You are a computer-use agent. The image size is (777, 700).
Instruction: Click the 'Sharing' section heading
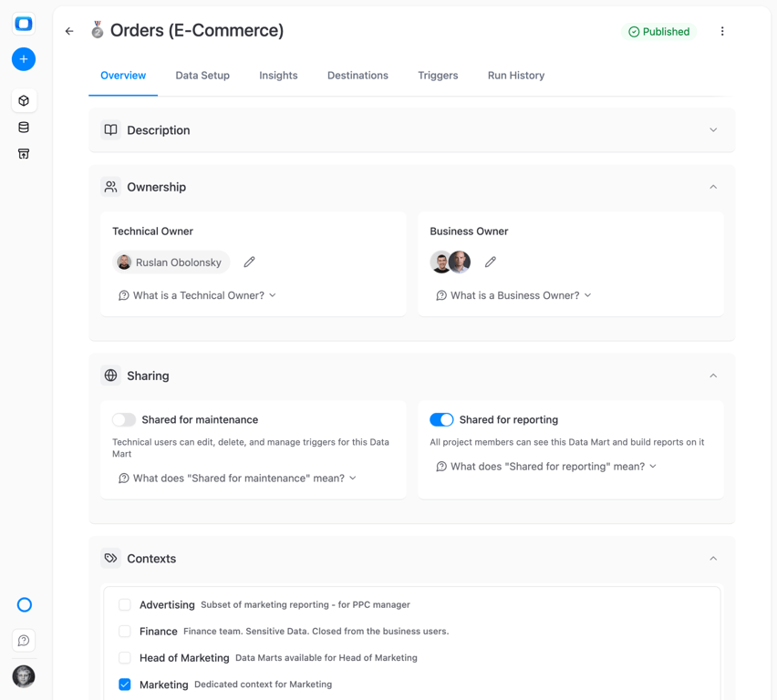click(148, 376)
